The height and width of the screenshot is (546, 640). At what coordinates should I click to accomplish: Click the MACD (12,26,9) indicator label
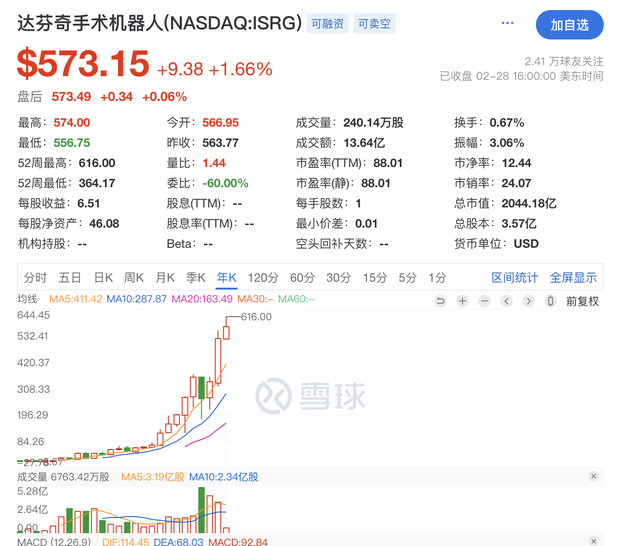point(54,542)
